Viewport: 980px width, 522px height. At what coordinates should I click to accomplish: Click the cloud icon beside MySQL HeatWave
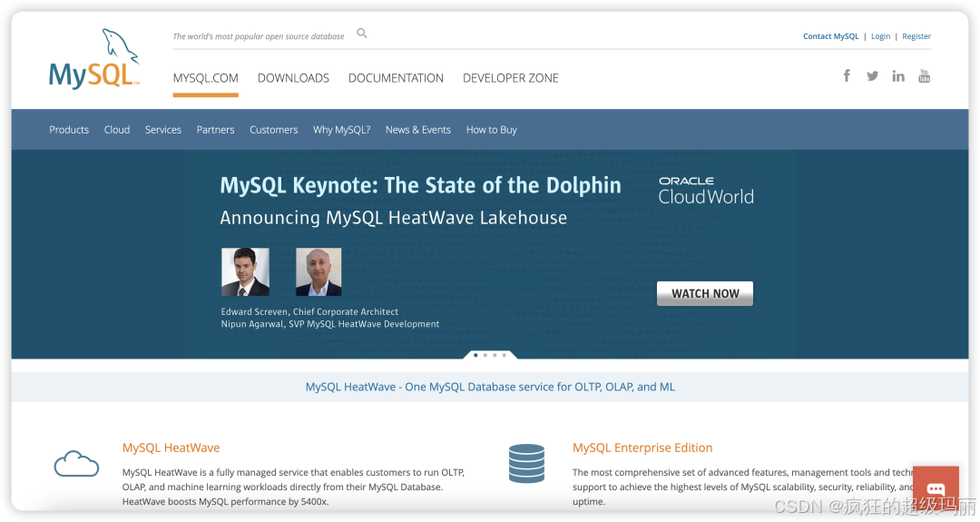point(76,463)
